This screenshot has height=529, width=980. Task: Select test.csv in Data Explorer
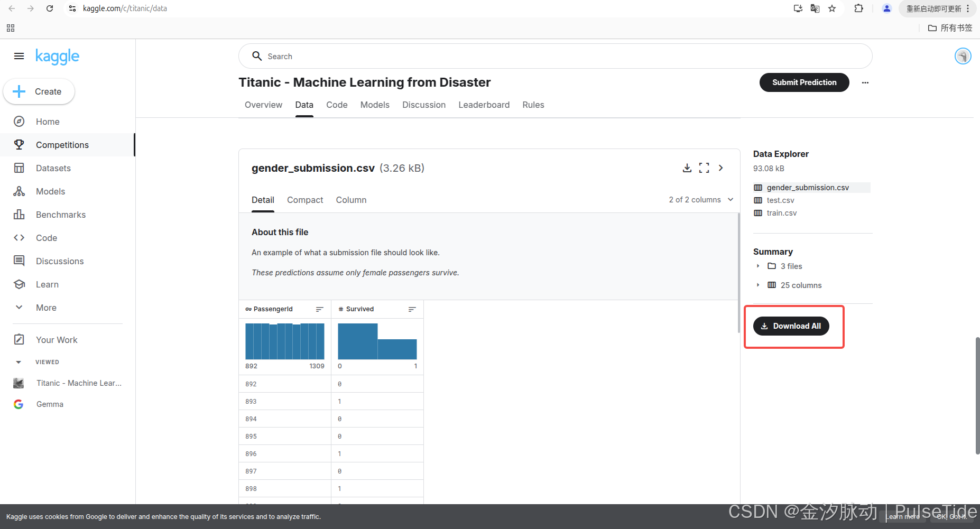[x=780, y=200]
